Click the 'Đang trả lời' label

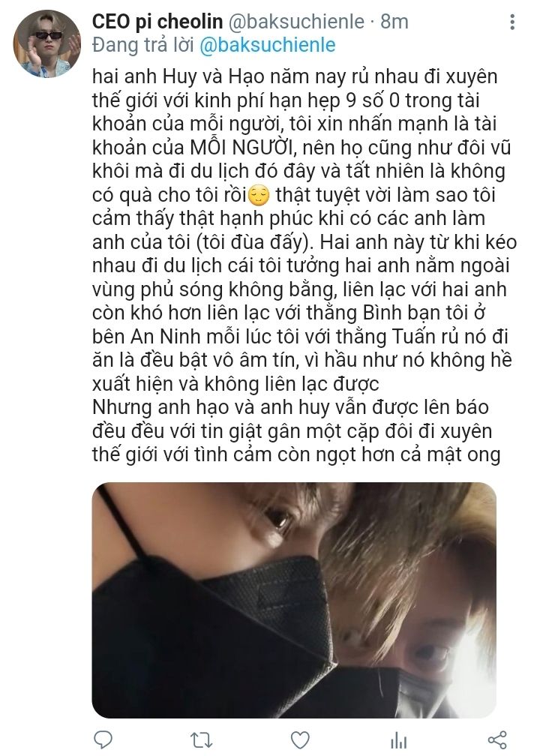[x=142, y=45]
